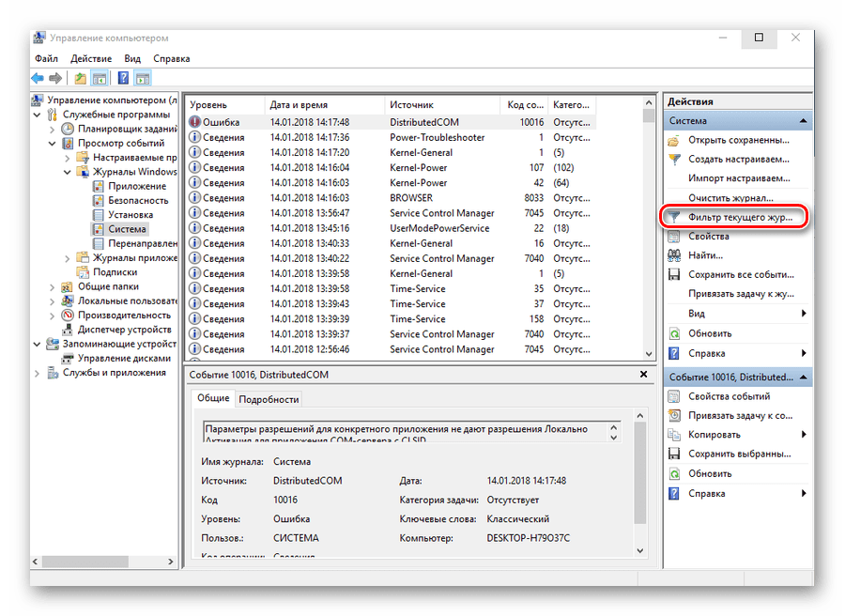Click 'Привязать задачу к жу...' link
The width and height of the screenshot is (845, 616).
742,293
